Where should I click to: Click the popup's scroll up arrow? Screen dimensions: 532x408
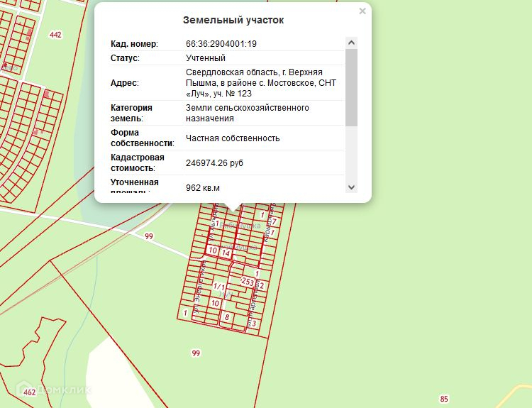(x=352, y=43)
